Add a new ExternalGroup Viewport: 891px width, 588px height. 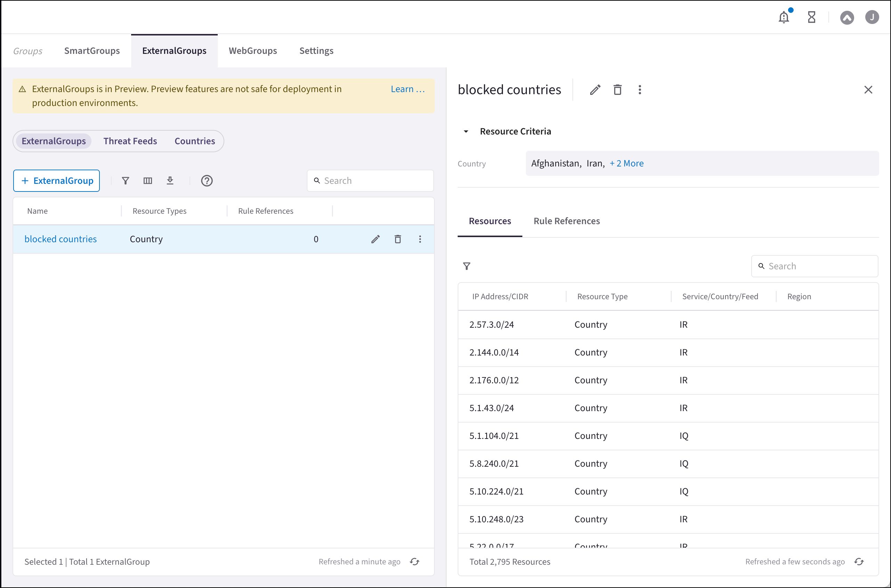point(56,181)
